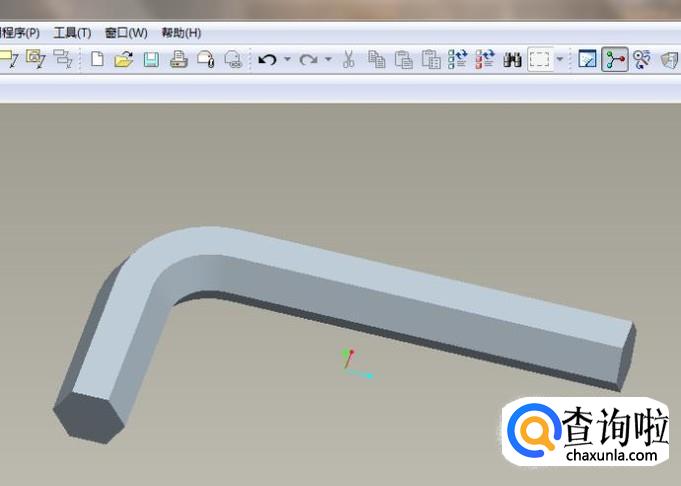
Task: Open the selection box dropdown arrow
Action: tap(559, 60)
